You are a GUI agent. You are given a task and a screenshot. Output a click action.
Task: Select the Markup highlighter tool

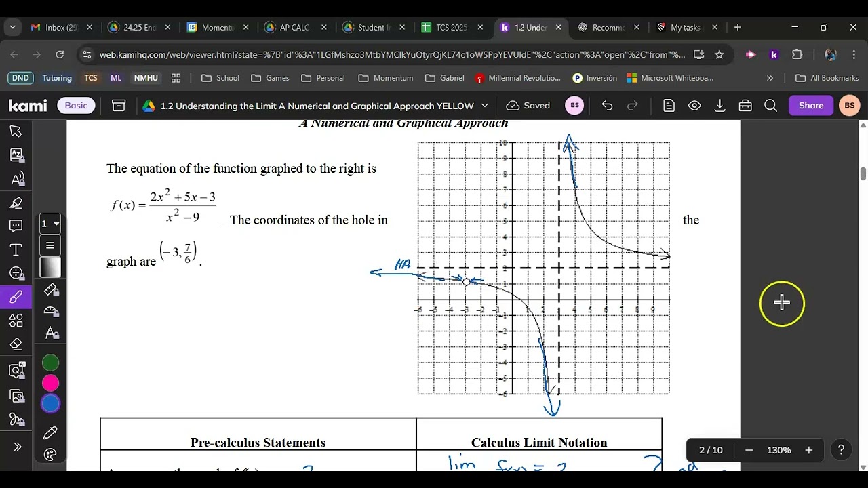16,203
